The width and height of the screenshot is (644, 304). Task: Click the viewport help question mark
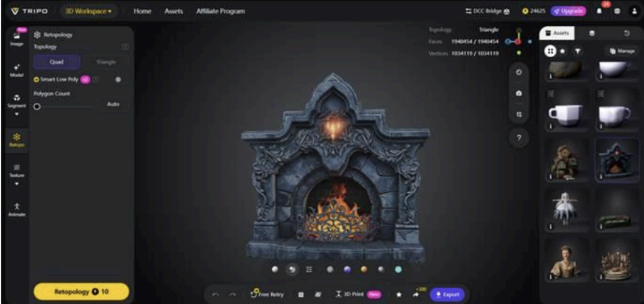(519, 138)
